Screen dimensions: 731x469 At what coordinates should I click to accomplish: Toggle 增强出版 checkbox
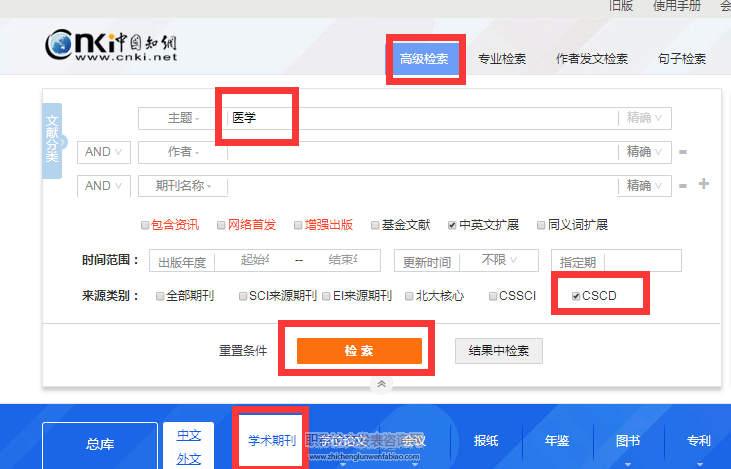298,226
